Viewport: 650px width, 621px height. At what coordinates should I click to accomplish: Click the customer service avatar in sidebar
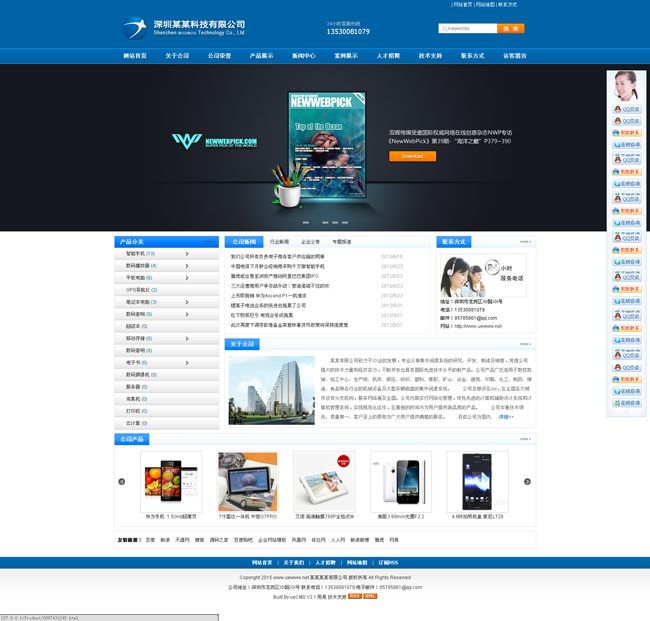click(x=626, y=86)
